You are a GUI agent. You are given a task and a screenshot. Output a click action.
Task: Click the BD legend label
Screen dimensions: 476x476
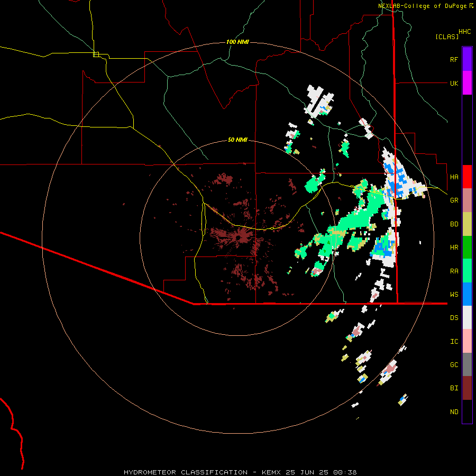point(454,224)
